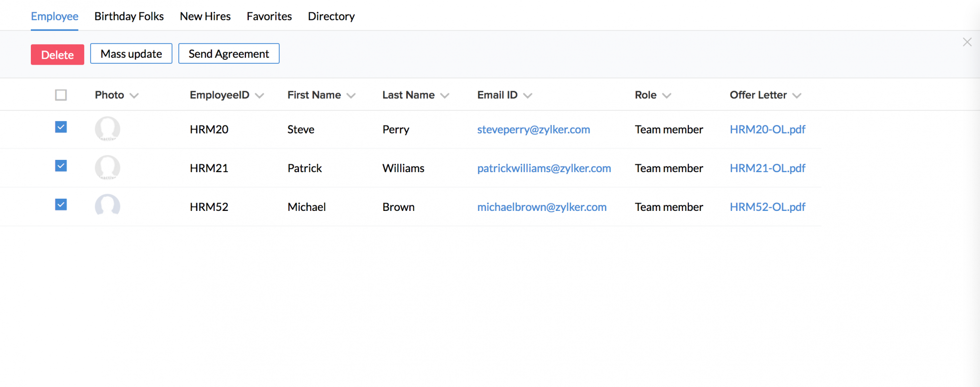
Task: Click Patrick Williams' profile photo avatar
Action: click(x=107, y=168)
